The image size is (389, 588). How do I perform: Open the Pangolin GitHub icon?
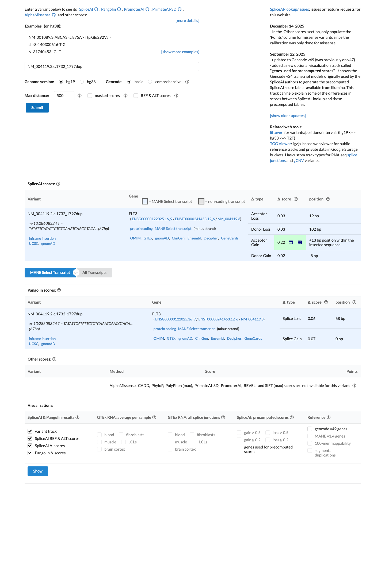pos(119,9)
